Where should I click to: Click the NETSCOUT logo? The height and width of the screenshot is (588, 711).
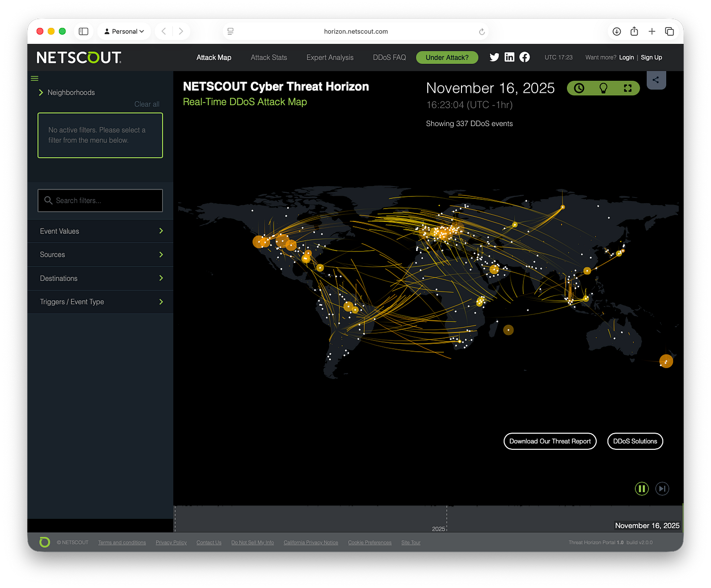point(79,58)
